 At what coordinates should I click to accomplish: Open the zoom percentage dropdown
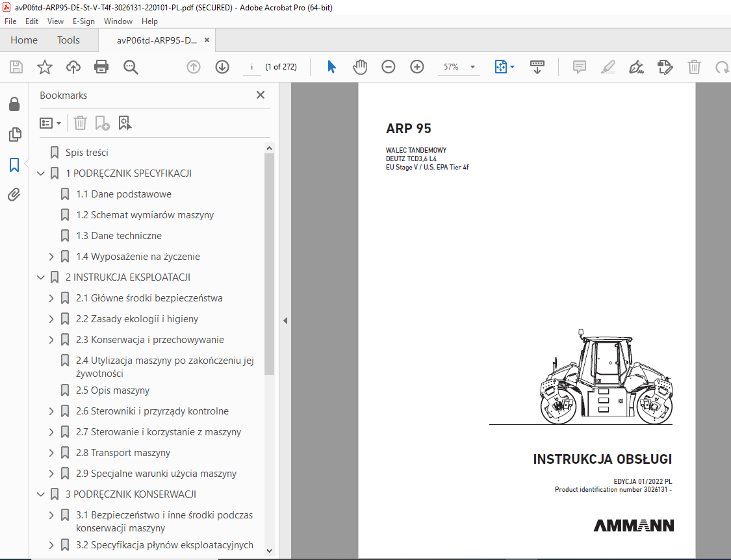[472, 67]
